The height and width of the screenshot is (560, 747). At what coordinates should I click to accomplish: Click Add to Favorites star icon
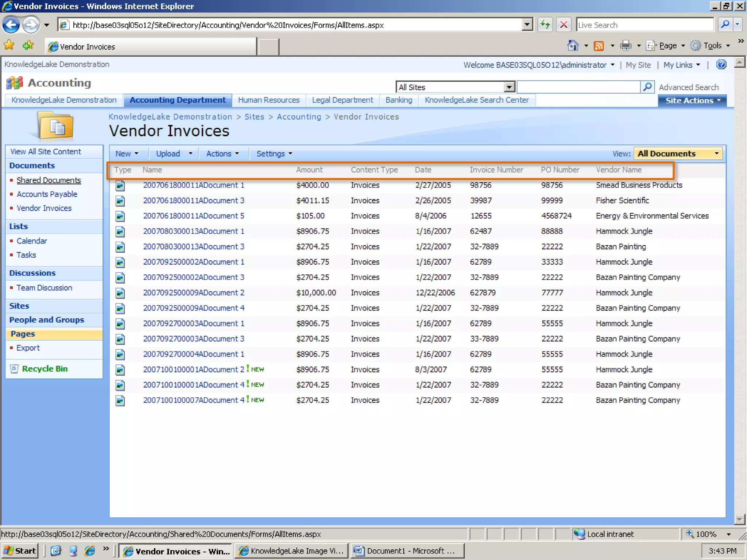click(28, 46)
